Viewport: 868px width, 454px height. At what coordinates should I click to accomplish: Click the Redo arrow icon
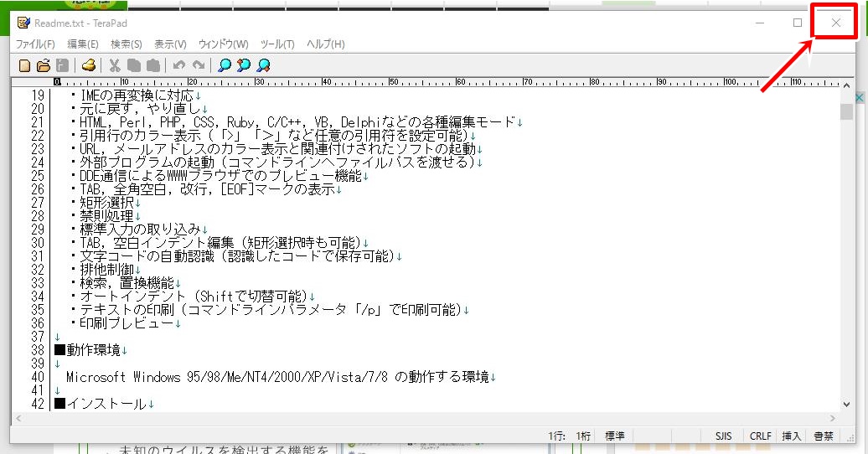(199, 65)
